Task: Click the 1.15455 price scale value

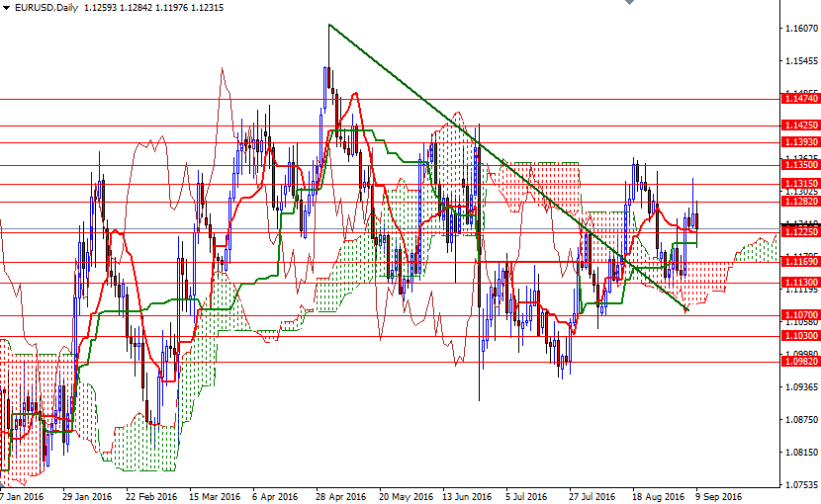Action: (801, 61)
